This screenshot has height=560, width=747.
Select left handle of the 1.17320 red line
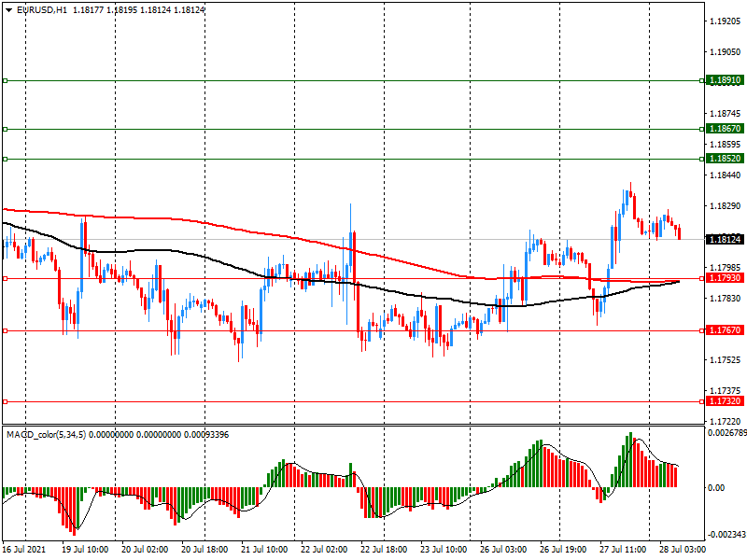(x=6, y=402)
